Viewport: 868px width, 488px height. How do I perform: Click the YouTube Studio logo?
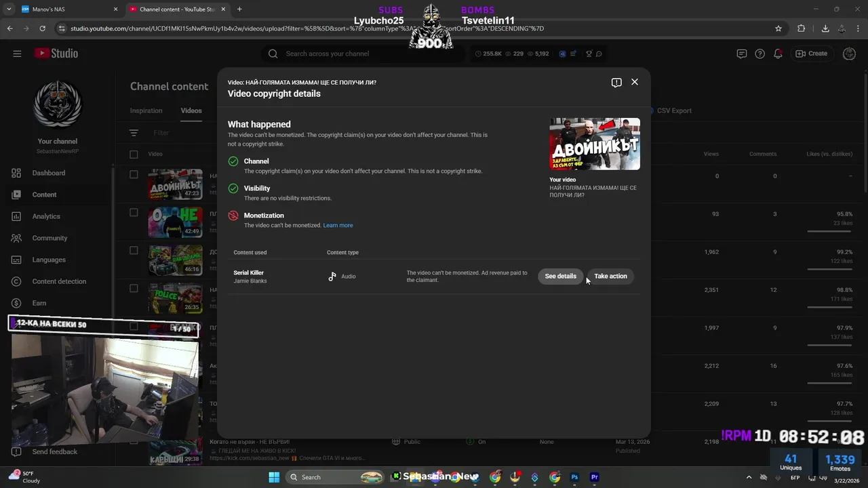point(56,54)
